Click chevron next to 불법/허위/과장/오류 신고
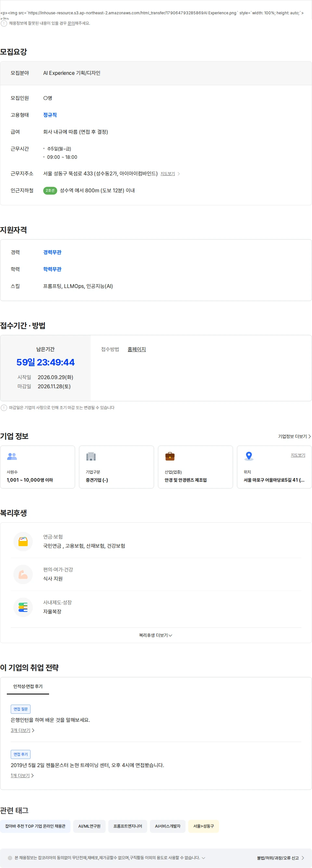This screenshot has width=312, height=868. point(303,858)
